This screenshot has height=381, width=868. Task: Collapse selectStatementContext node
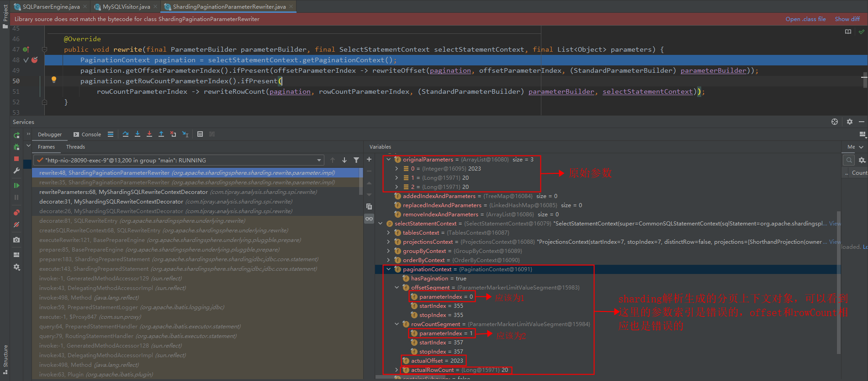click(381, 224)
